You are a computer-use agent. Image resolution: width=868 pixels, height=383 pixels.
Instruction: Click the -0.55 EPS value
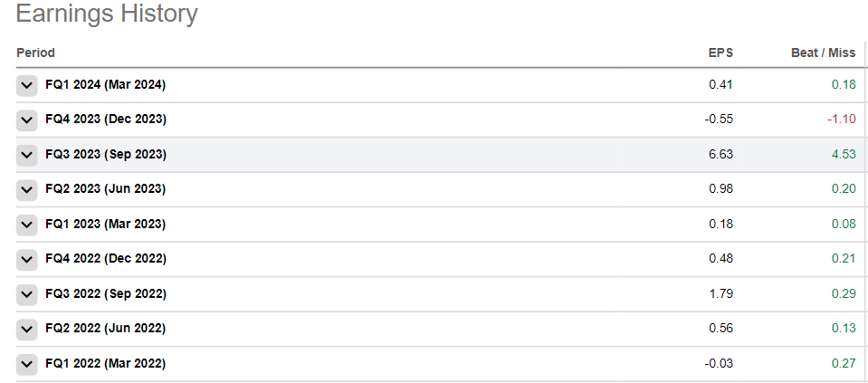coord(719,120)
